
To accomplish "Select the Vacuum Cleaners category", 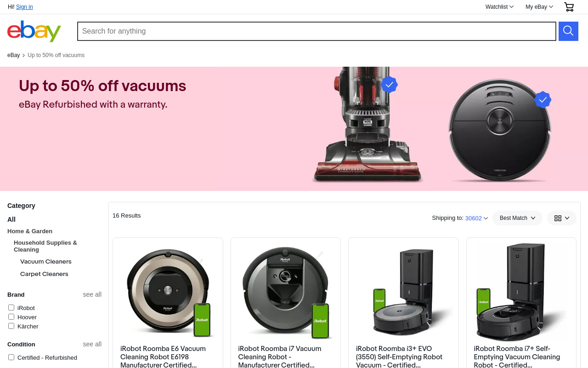I will coord(46,262).
